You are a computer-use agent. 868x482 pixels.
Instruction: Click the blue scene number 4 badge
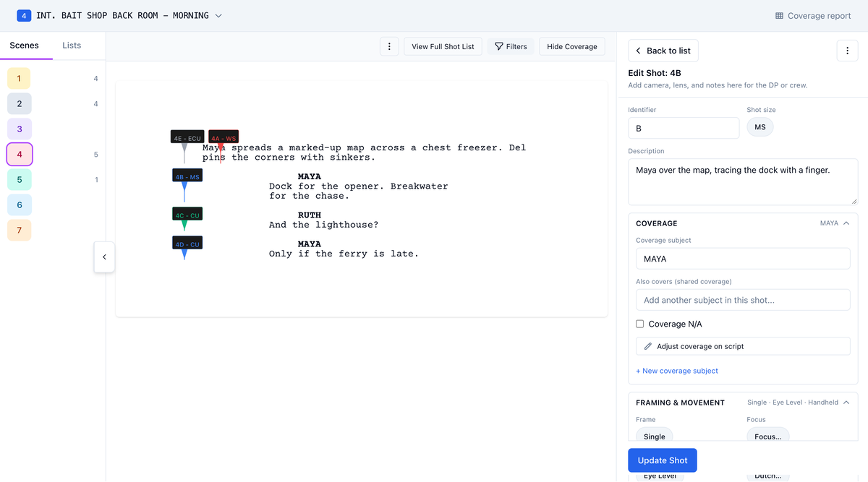[x=24, y=16]
